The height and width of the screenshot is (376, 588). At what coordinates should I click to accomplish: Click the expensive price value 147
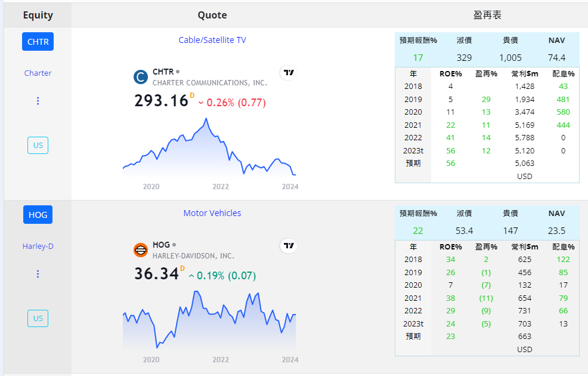point(510,231)
